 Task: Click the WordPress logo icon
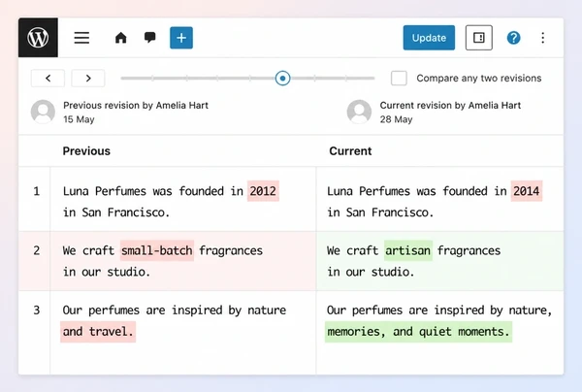38,38
